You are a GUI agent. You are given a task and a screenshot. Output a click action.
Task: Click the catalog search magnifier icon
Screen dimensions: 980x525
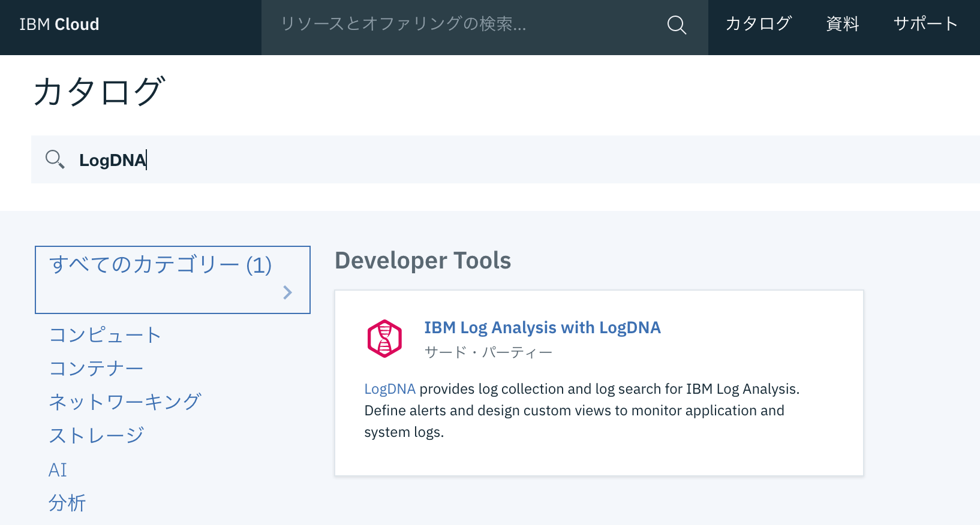click(55, 159)
